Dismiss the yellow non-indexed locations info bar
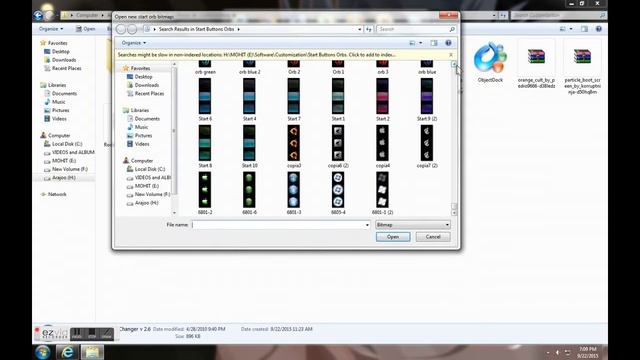 tap(451, 55)
